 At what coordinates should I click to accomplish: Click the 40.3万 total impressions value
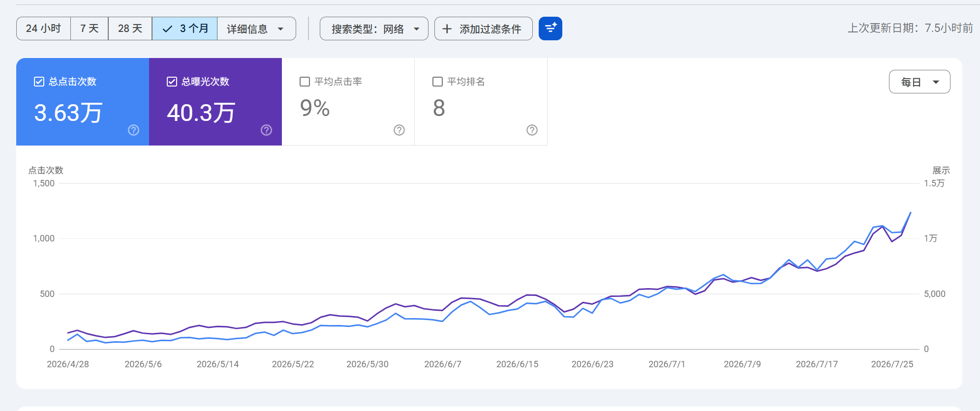[x=201, y=113]
